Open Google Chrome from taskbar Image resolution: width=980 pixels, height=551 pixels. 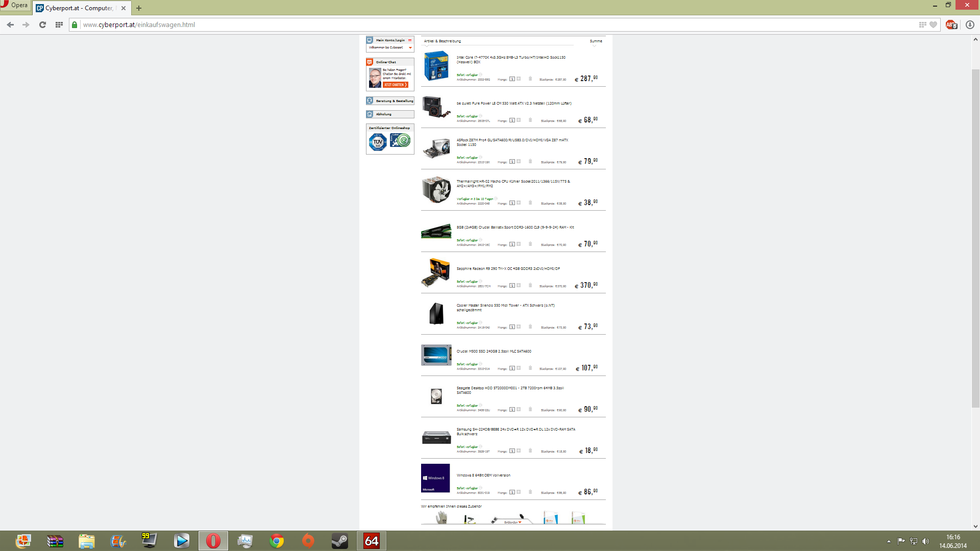[x=277, y=541]
